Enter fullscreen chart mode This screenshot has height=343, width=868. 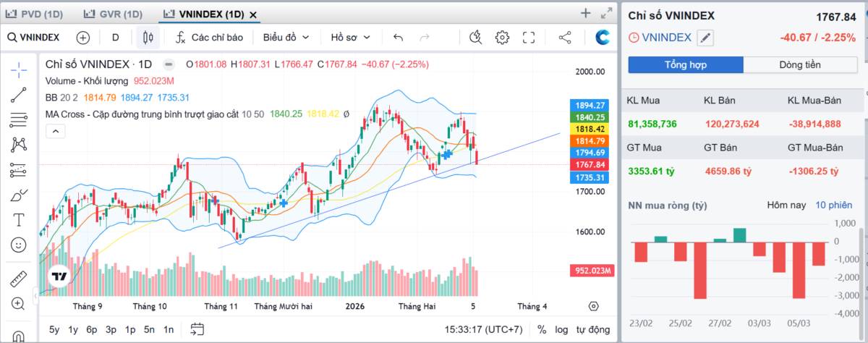point(529,38)
